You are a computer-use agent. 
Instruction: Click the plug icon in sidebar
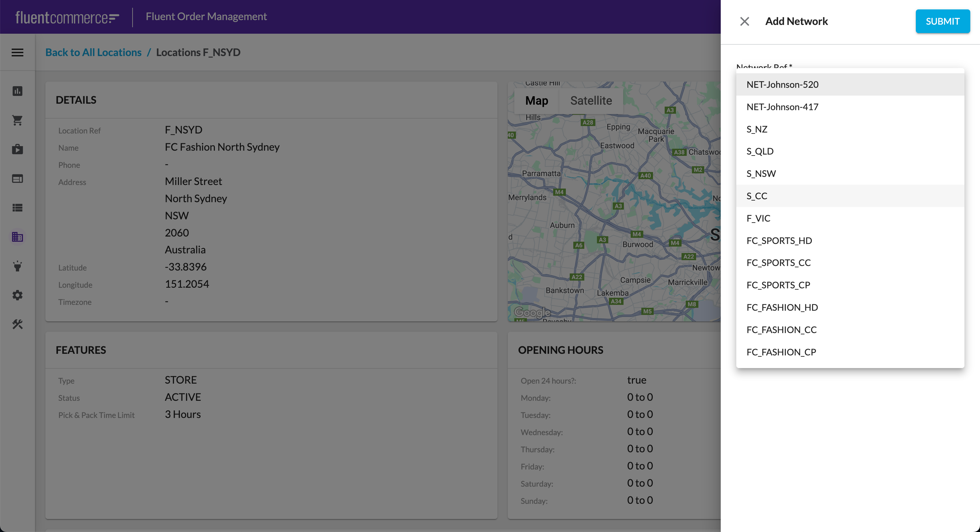17,266
